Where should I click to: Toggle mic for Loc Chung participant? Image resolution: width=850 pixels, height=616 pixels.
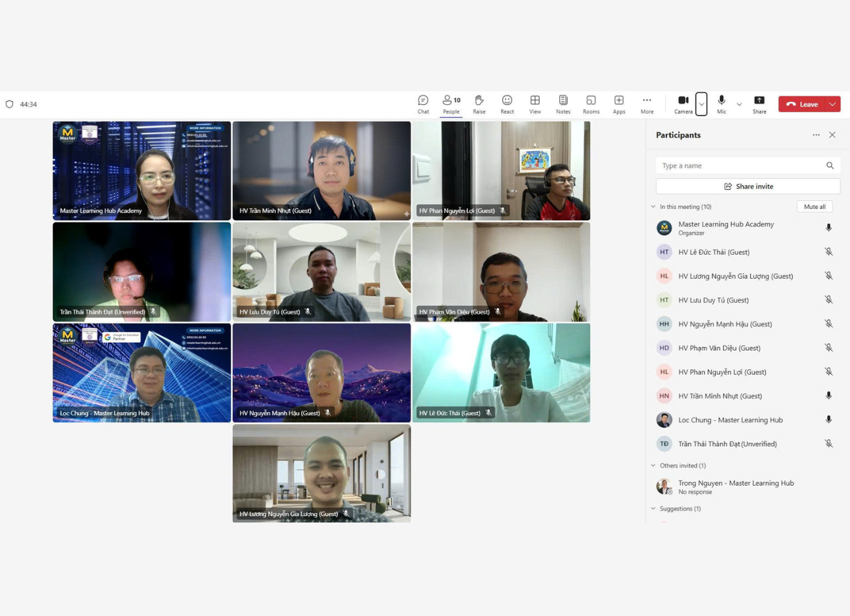(x=829, y=420)
